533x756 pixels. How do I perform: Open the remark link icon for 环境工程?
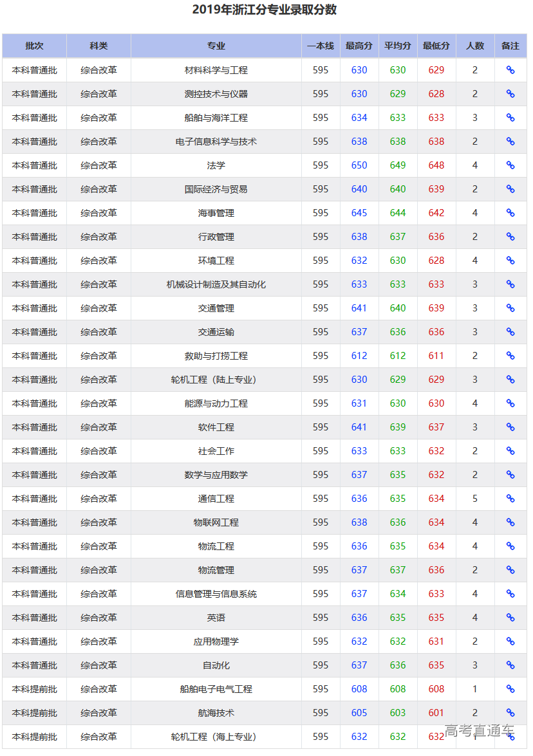[510, 261]
